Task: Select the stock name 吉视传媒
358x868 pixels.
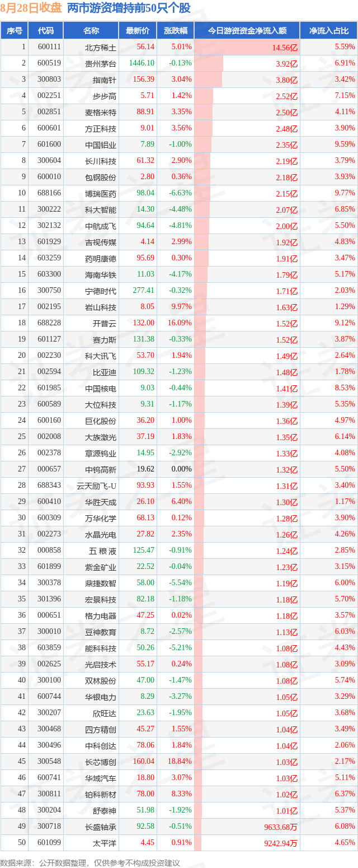Action: click(101, 242)
